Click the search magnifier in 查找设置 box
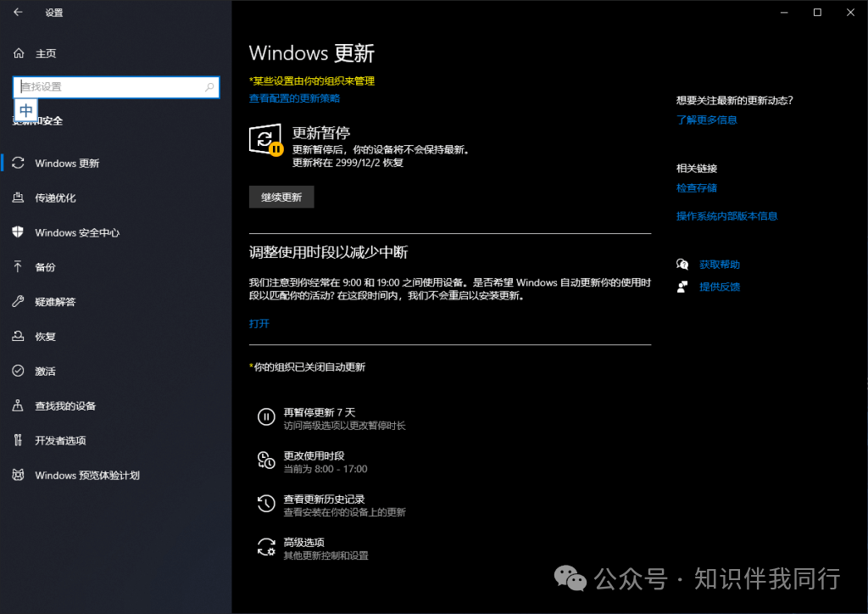Screen dimensions: 868x614 pos(209,87)
